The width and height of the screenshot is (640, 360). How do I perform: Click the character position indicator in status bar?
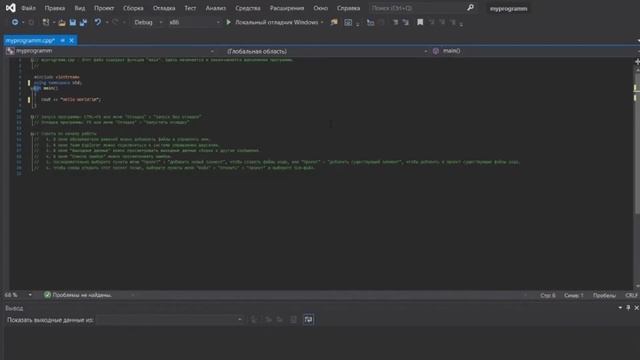(573, 295)
